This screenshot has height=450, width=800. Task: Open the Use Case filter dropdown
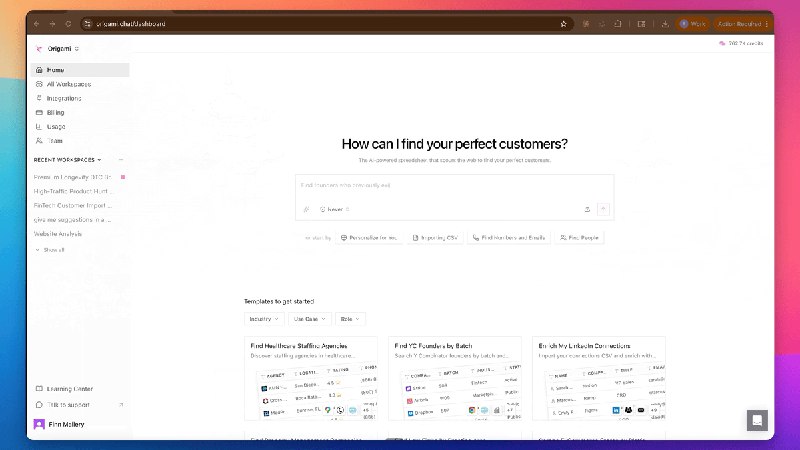point(309,319)
